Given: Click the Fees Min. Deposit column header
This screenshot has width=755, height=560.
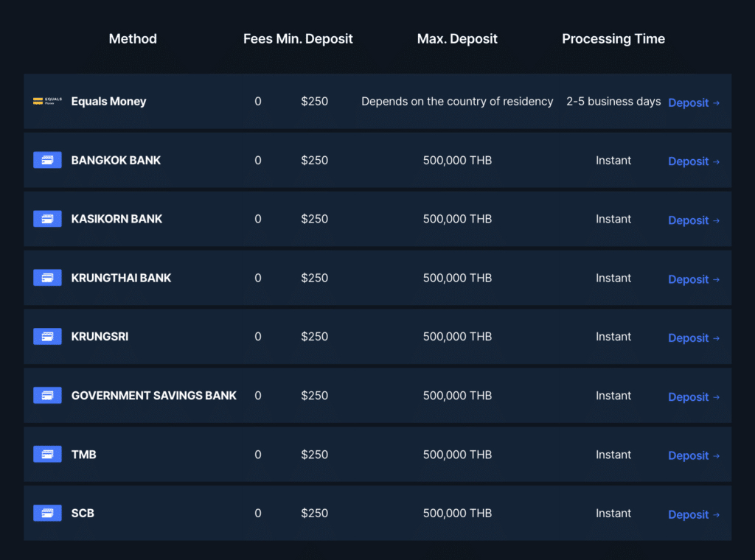Looking at the screenshot, I should pos(298,38).
